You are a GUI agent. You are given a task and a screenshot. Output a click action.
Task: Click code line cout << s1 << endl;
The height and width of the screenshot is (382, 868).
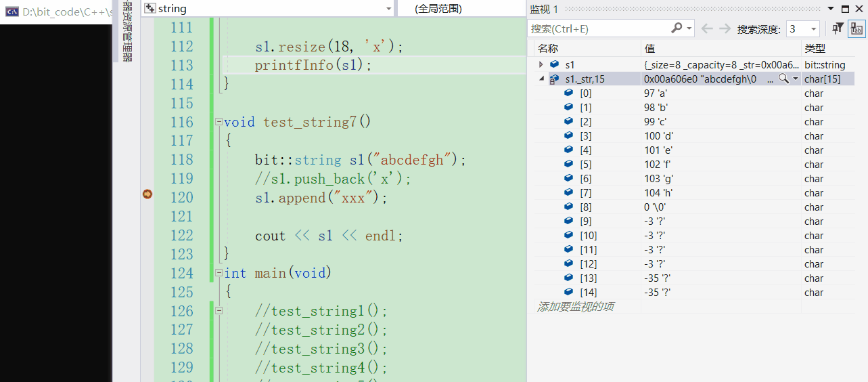tap(329, 236)
